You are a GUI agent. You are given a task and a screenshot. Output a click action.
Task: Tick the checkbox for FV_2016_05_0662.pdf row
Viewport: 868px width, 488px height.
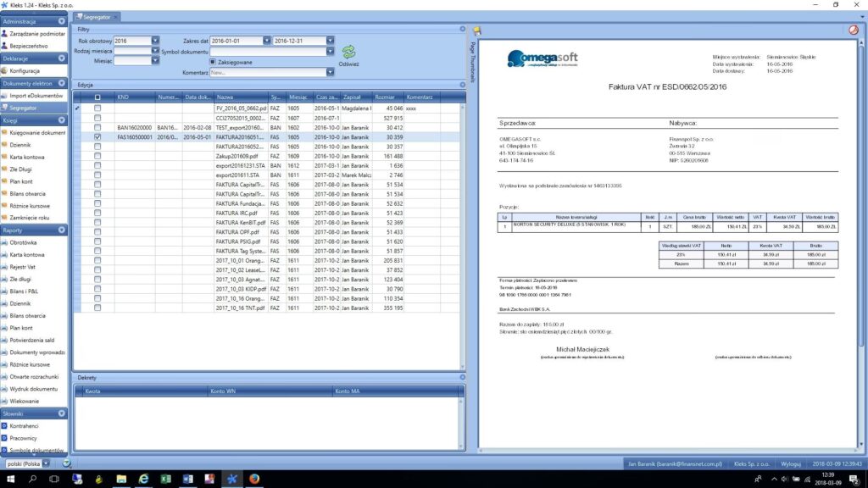pyautogui.click(x=97, y=108)
